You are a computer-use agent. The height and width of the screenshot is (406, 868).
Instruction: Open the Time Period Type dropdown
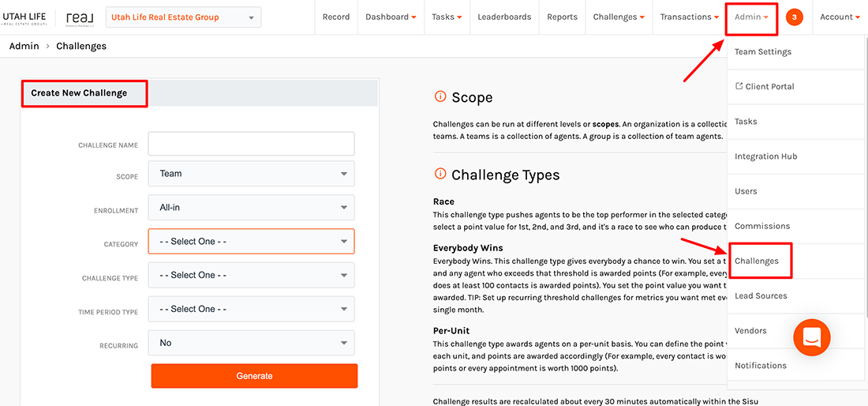[251, 309]
